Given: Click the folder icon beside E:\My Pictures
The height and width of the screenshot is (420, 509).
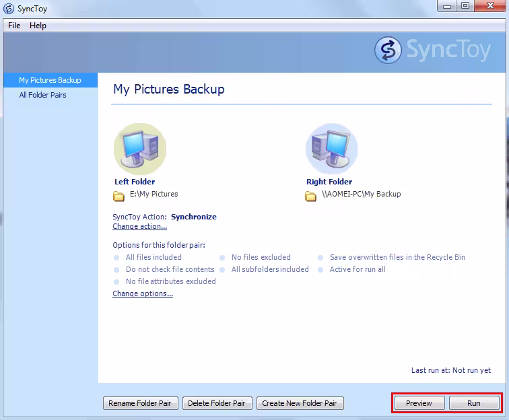Looking at the screenshot, I should pyautogui.click(x=118, y=196).
